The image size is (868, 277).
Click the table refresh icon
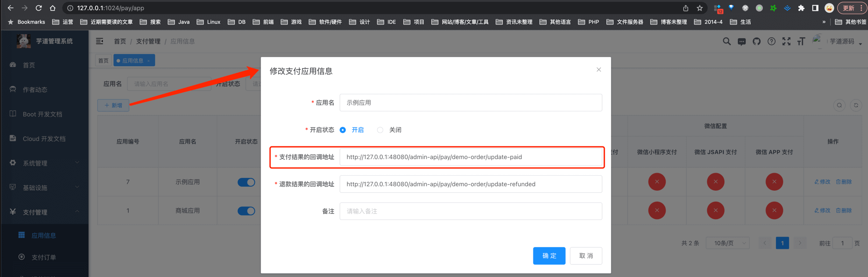point(856,105)
